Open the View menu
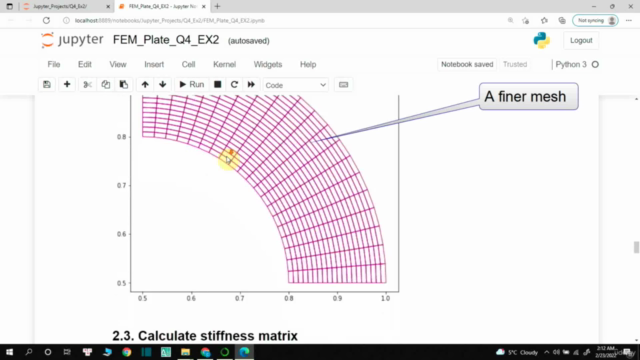640x360 pixels. pos(118,64)
